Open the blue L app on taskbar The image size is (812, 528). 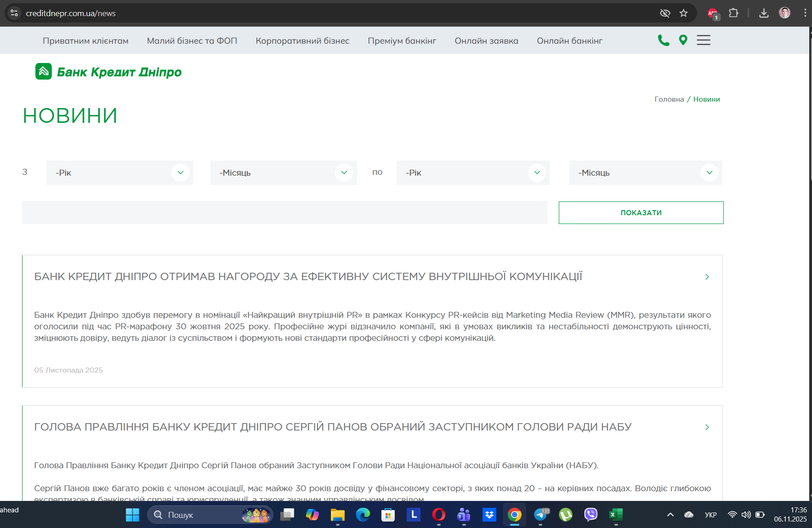414,515
